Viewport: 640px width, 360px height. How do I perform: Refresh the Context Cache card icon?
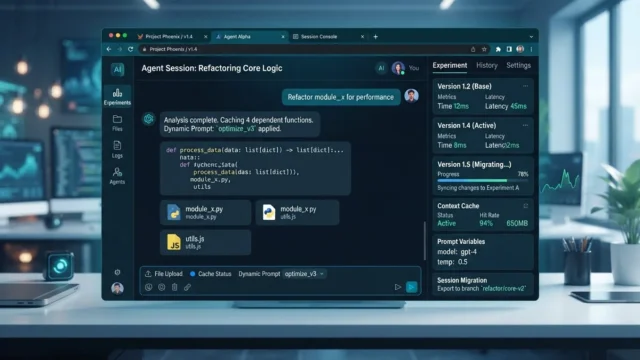coord(526,206)
